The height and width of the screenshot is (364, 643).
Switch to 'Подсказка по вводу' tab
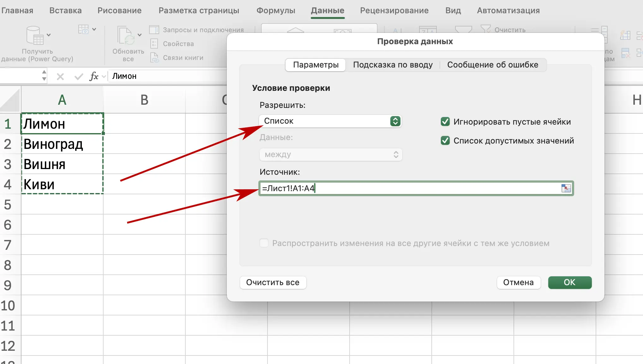(393, 65)
